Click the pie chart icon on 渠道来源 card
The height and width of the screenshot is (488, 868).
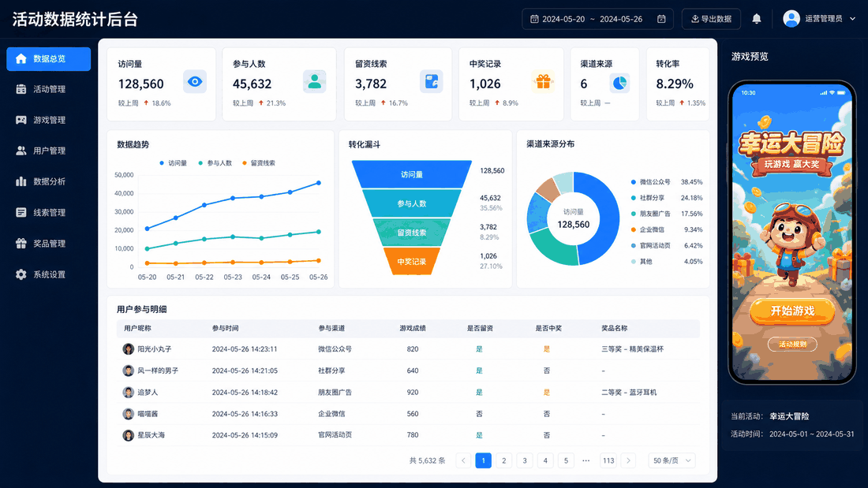[619, 83]
